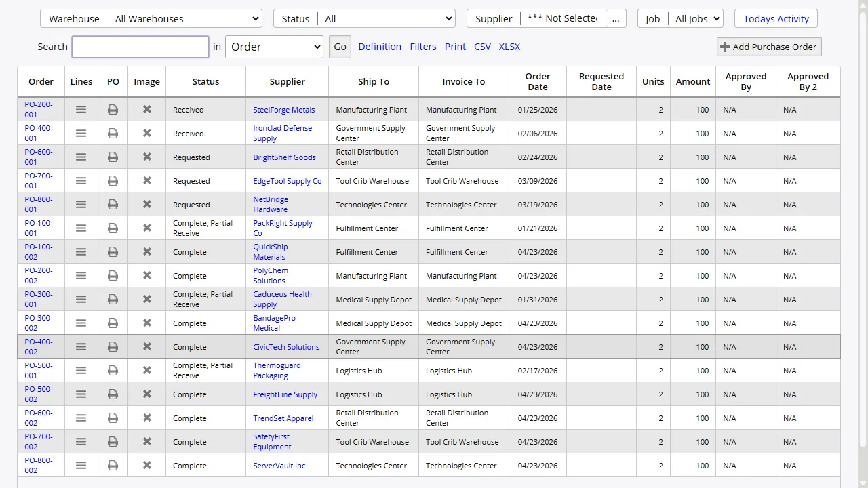Change the search-in field from Order
The height and width of the screenshot is (488, 868).
[x=274, y=47]
